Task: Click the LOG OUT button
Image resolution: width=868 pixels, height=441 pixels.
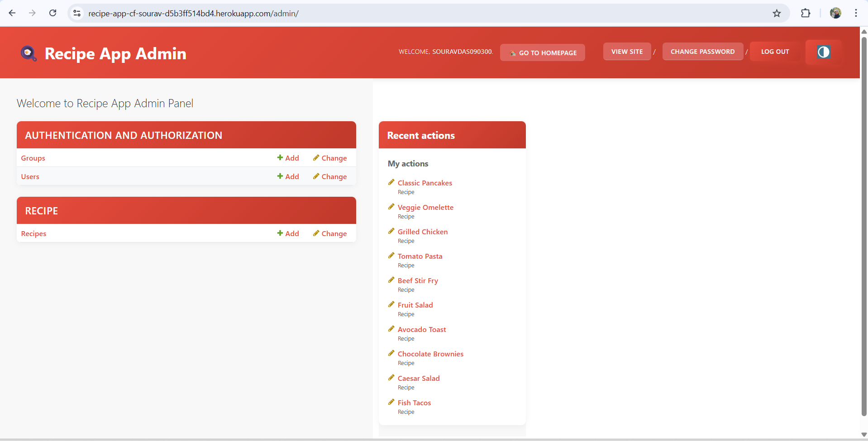Action: pos(774,51)
